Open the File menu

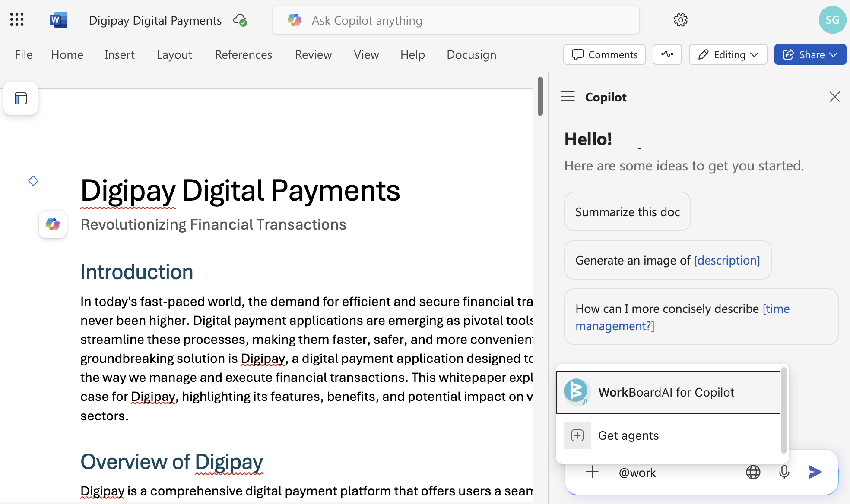pos(24,54)
